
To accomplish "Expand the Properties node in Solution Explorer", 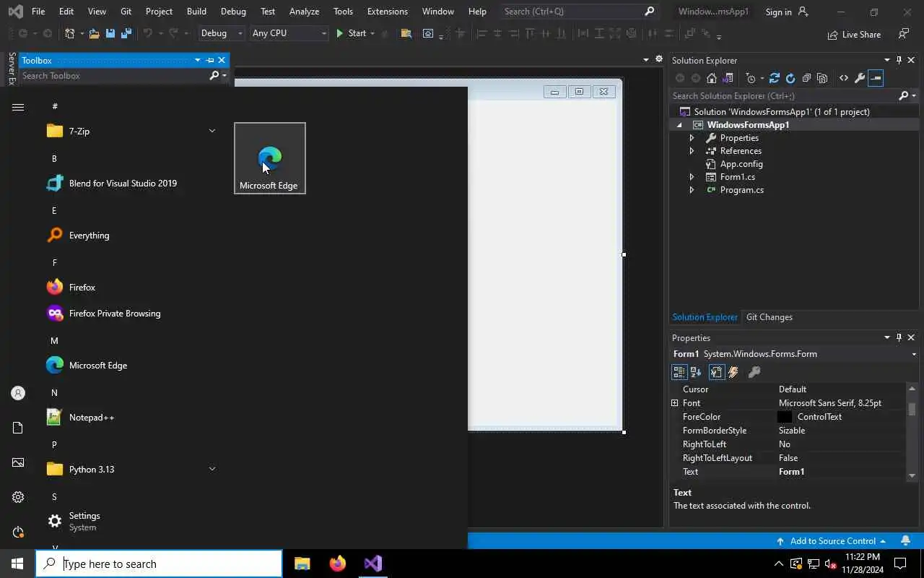I will click(x=692, y=137).
